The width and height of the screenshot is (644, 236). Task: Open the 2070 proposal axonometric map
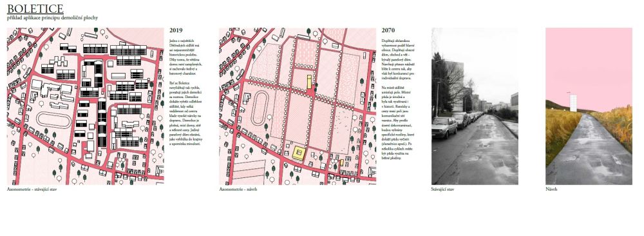click(298, 106)
